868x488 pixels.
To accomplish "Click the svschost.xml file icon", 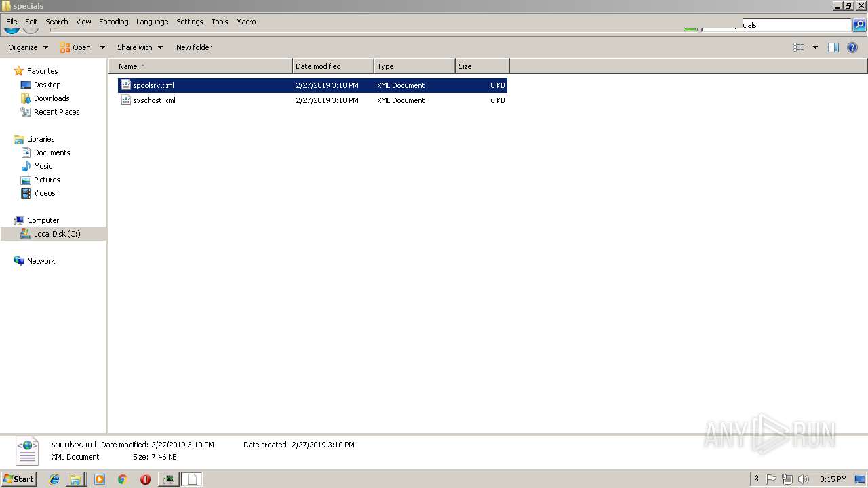I will coord(125,100).
